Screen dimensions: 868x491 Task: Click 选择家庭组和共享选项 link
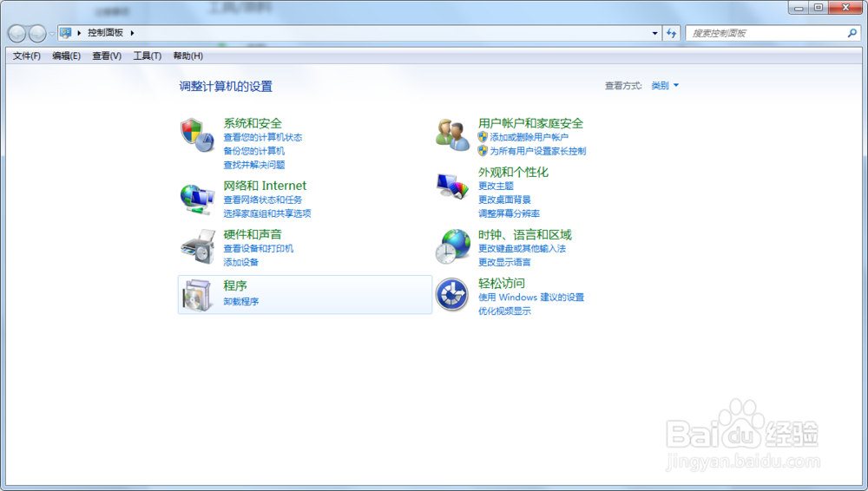(267, 213)
